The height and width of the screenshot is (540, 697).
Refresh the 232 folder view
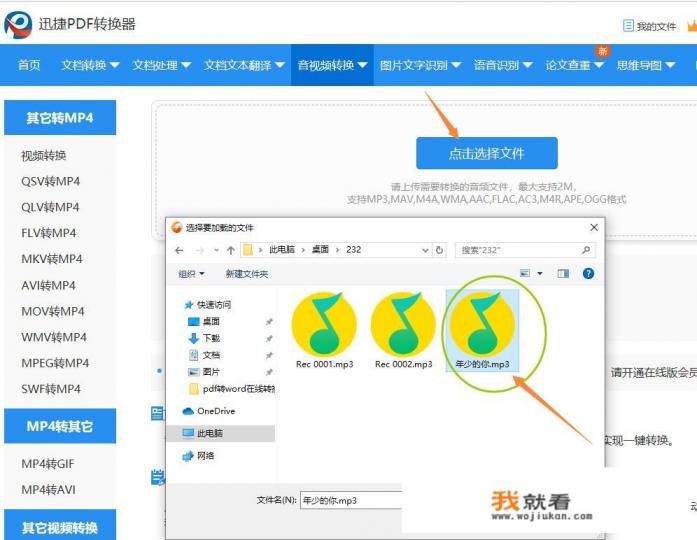[x=439, y=250]
